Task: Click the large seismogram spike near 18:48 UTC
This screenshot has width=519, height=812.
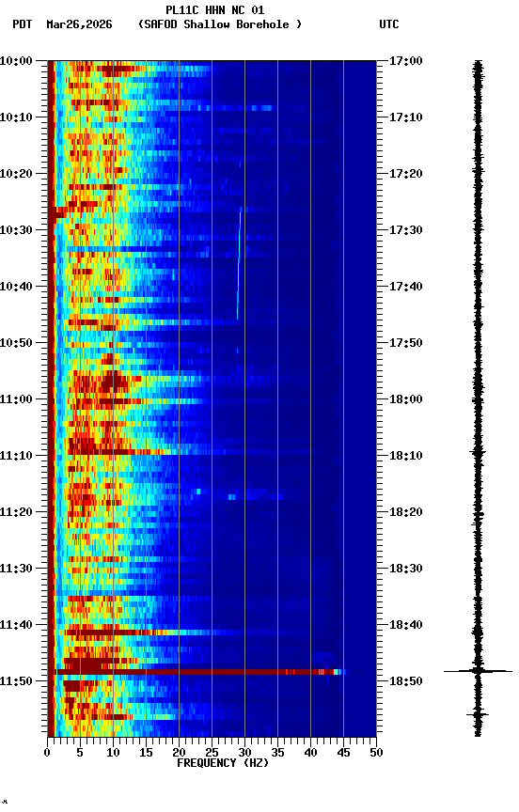Action: (x=478, y=671)
